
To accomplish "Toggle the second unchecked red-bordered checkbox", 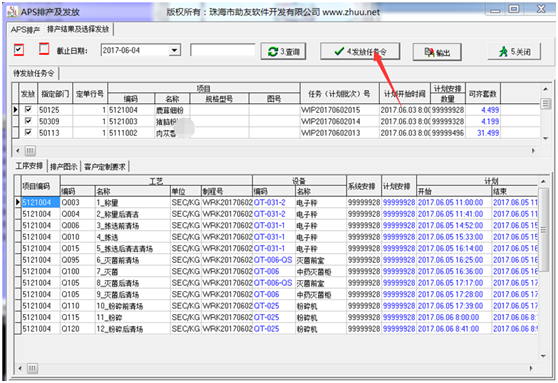I will pyautogui.click(x=44, y=48).
